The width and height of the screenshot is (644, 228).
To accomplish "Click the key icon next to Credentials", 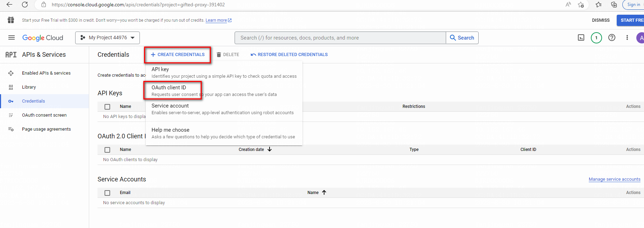I will (x=11, y=101).
